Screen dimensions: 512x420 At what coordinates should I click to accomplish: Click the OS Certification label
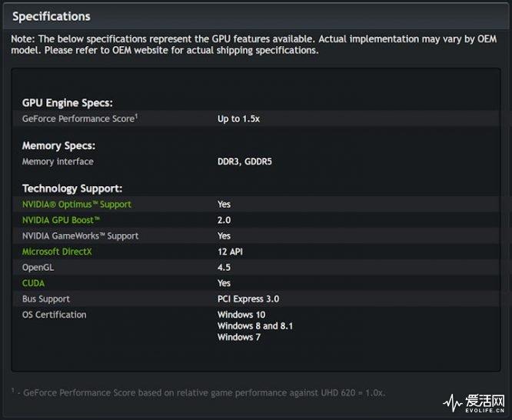tap(55, 315)
